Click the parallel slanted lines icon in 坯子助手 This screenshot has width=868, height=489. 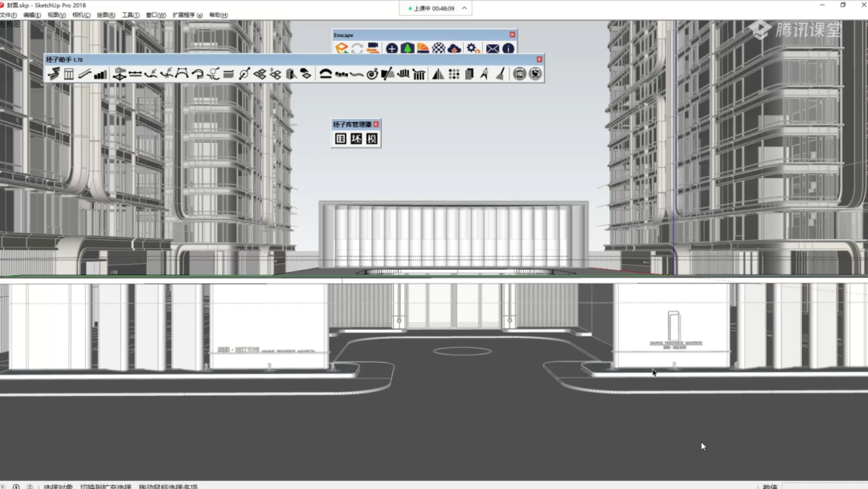(84, 74)
